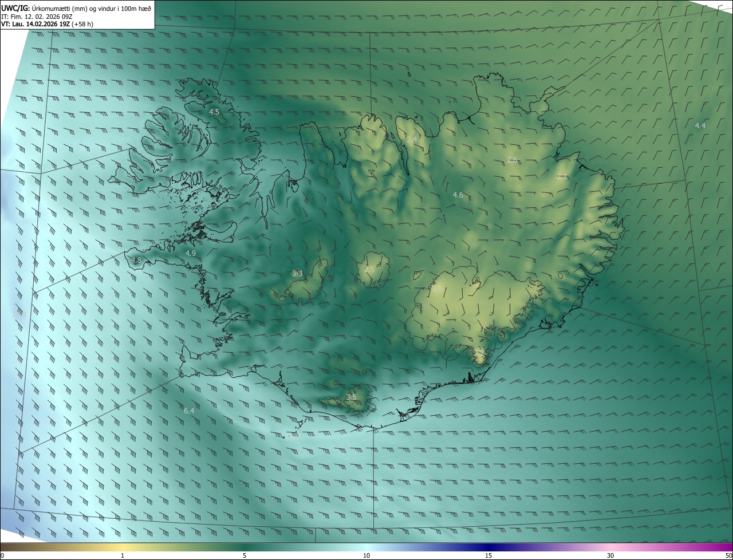
Task: Click the 2.0 value label on the map
Action: [437, 289]
